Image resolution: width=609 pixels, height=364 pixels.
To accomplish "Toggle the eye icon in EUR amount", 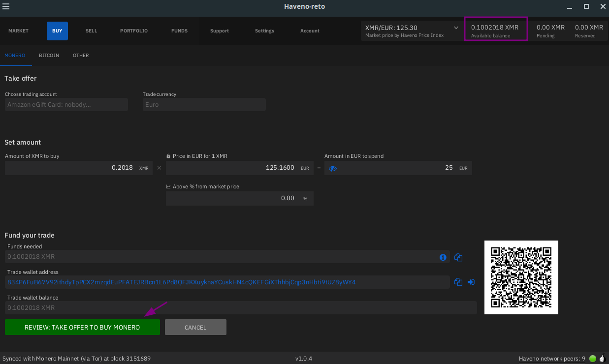I will pyautogui.click(x=333, y=168).
